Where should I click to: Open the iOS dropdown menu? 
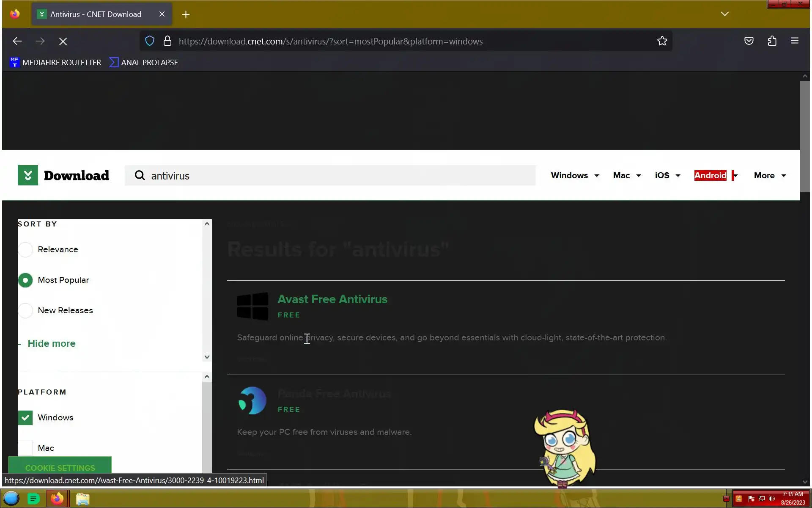(x=667, y=176)
